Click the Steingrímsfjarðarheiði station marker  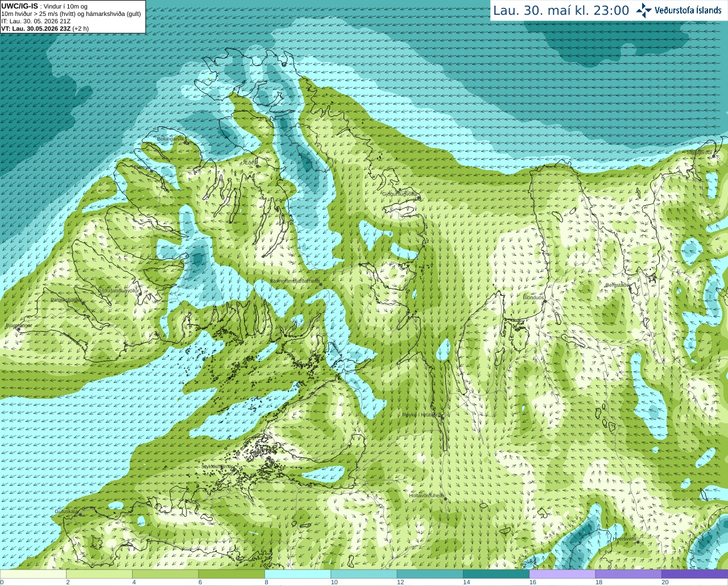(321, 284)
